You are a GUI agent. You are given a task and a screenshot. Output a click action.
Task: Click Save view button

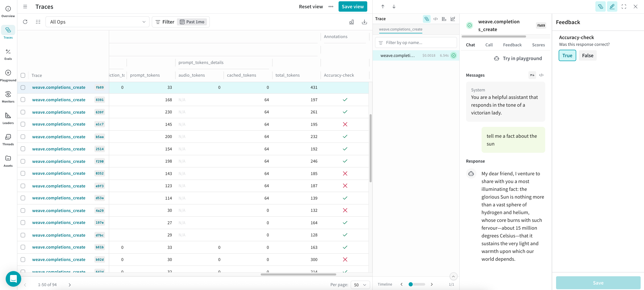pos(353,7)
